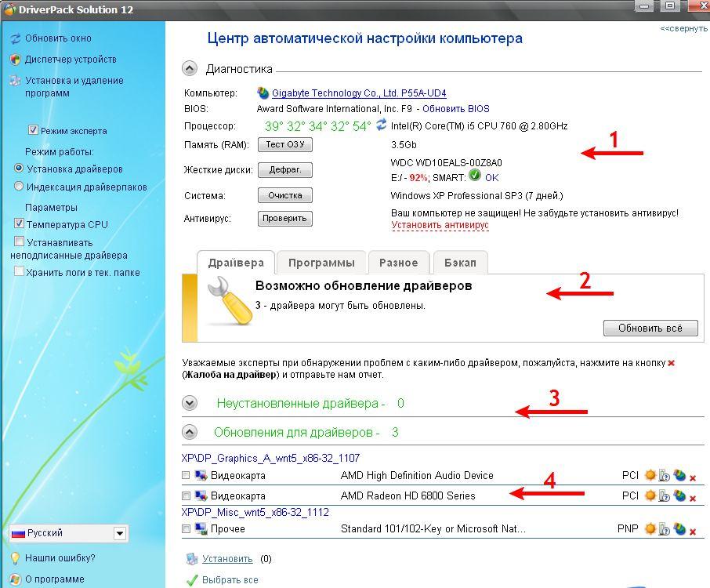Click the green checkmark beside Выбрать все
The height and width of the screenshot is (588, 710).
click(x=192, y=580)
